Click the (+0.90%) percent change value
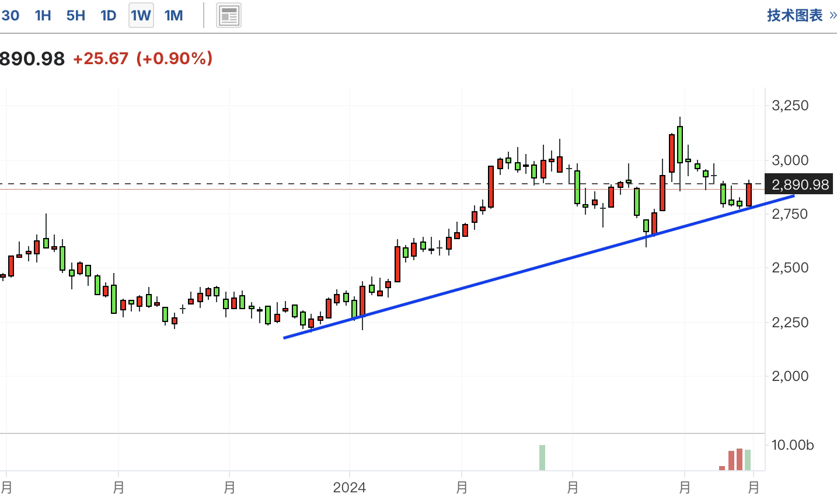Viewport: 837px width, 504px height. pos(175,58)
